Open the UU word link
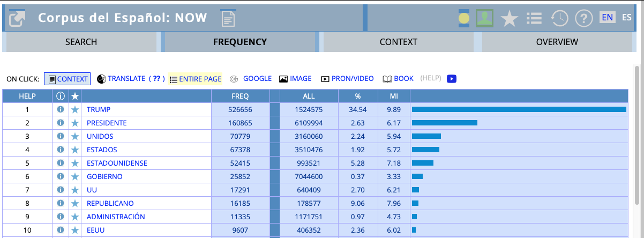The image size is (644, 238). (92, 190)
